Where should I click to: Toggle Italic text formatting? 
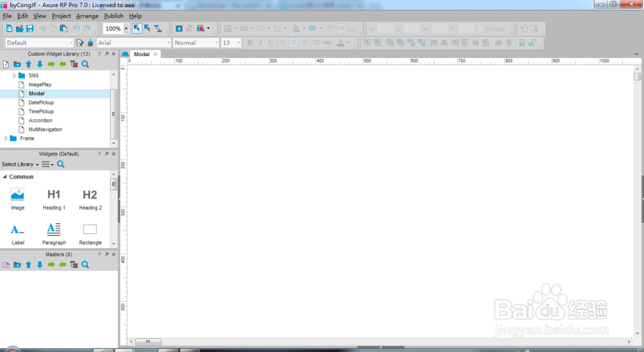260,43
